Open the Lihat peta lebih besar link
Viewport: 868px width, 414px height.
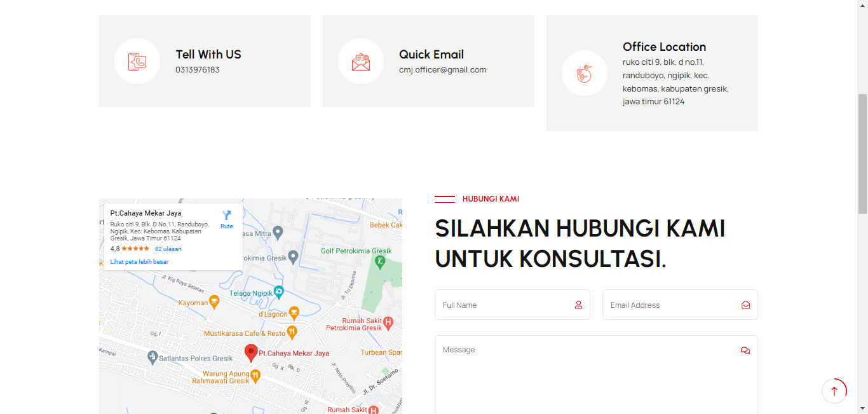[139, 262]
